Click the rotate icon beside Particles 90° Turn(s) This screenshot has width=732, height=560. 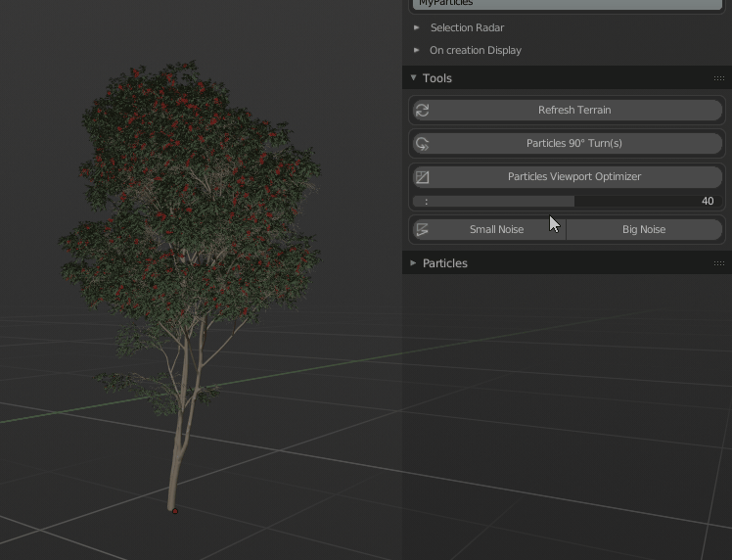[423, 144]
